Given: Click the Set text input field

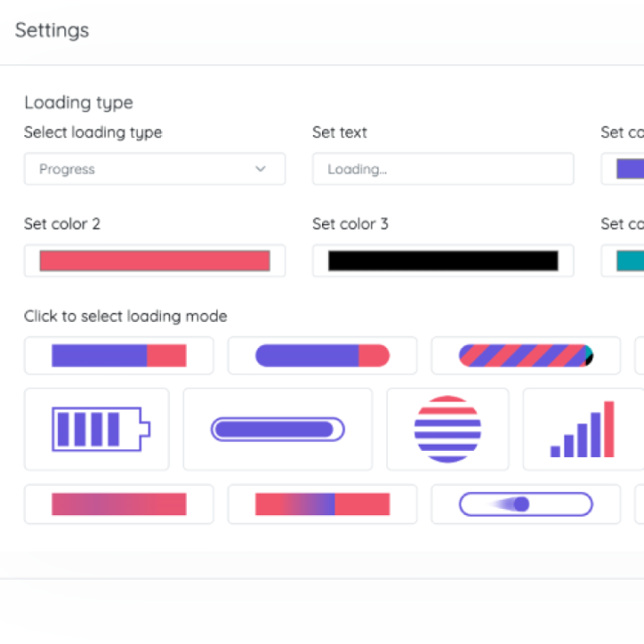Looking at the screenshot, I should 443,169.
